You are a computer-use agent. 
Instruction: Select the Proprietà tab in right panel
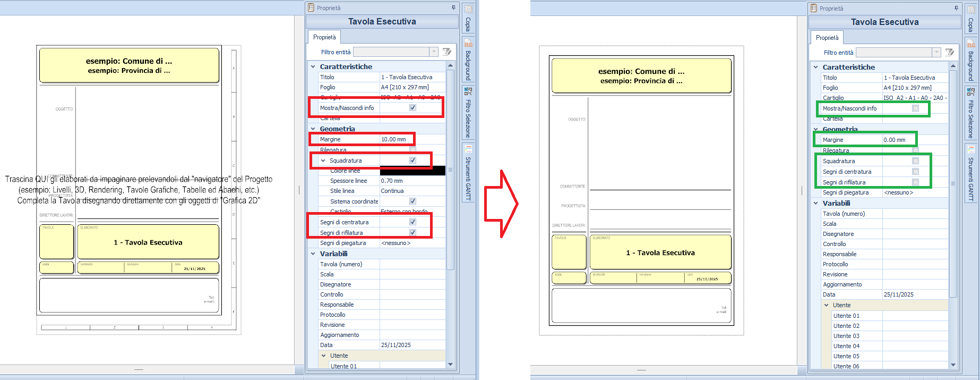[x=827, y=38]
